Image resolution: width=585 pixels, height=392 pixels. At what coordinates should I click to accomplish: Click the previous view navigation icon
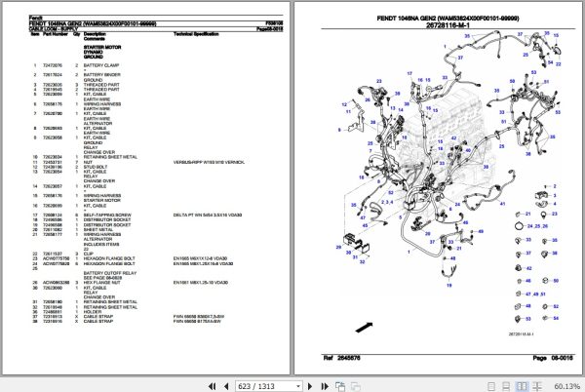coord(340,386)
